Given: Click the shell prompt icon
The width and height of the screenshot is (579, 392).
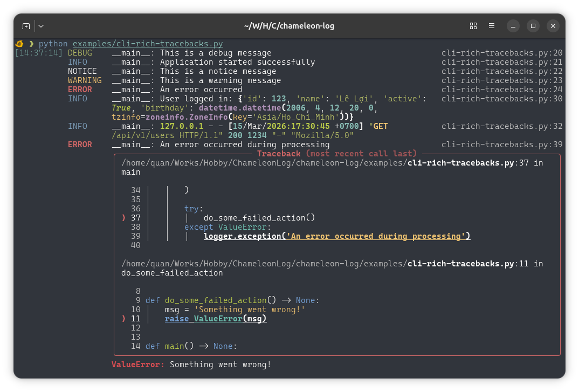Looking at the screenshot, I should click(x=19, y=44).
